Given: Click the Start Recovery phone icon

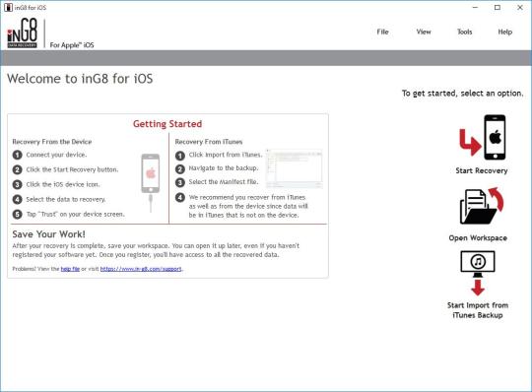Looking at the screenshot, I should (482, 137).
